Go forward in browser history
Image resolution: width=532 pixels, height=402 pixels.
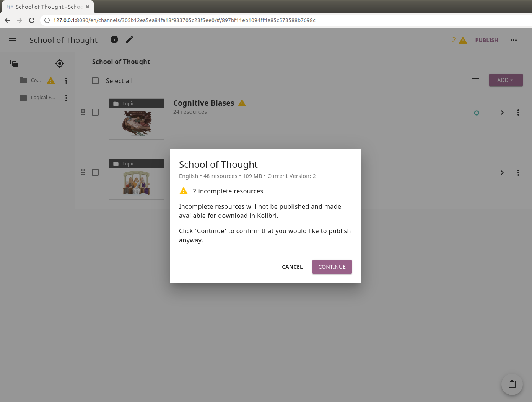pos(20,20)
